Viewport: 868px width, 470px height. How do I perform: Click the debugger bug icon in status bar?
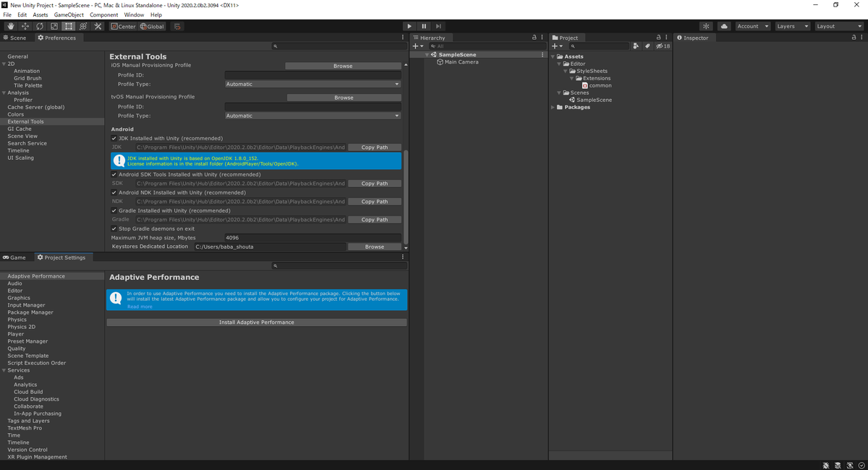pos(827,465)
